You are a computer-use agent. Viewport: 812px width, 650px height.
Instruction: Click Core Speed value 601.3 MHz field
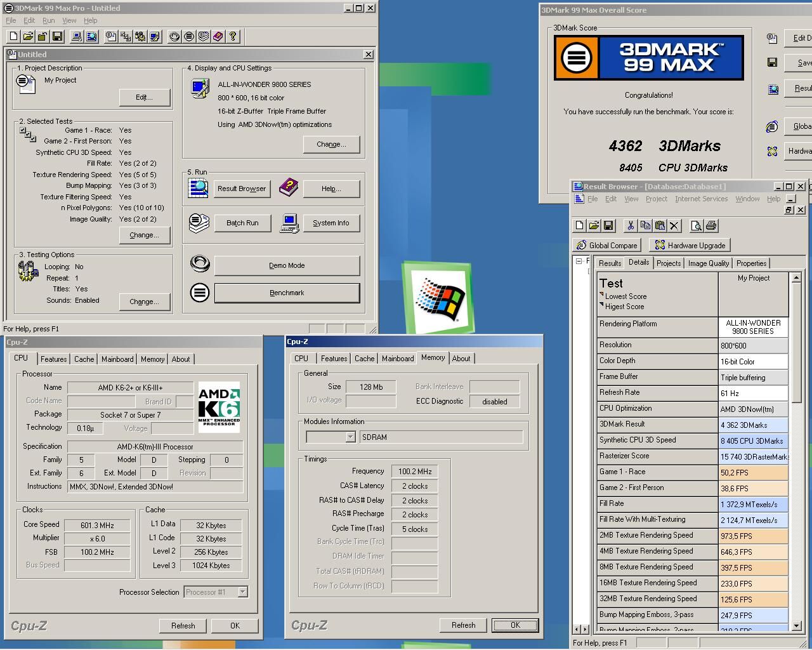[x=97, y=525]
